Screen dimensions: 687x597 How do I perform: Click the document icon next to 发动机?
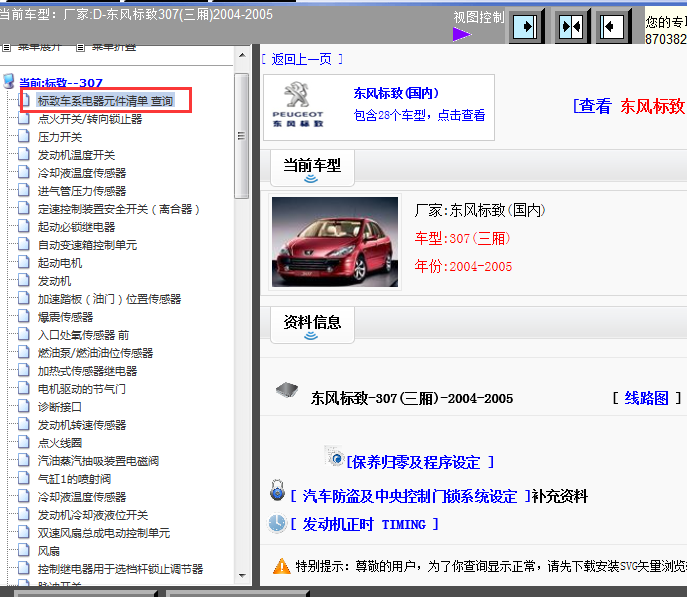pos(24,280)
